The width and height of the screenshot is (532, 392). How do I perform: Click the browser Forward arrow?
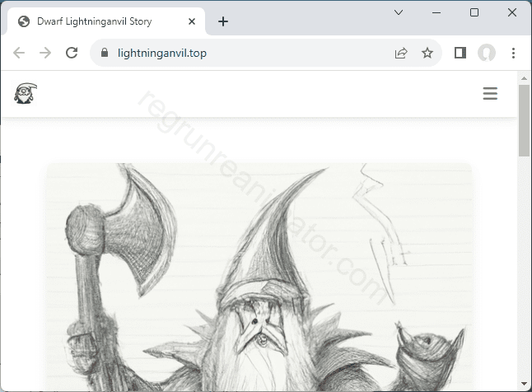[x=45, y=53]
